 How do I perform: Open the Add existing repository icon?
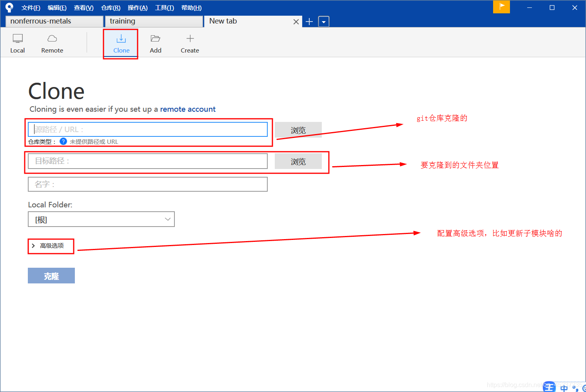(156, 43)
